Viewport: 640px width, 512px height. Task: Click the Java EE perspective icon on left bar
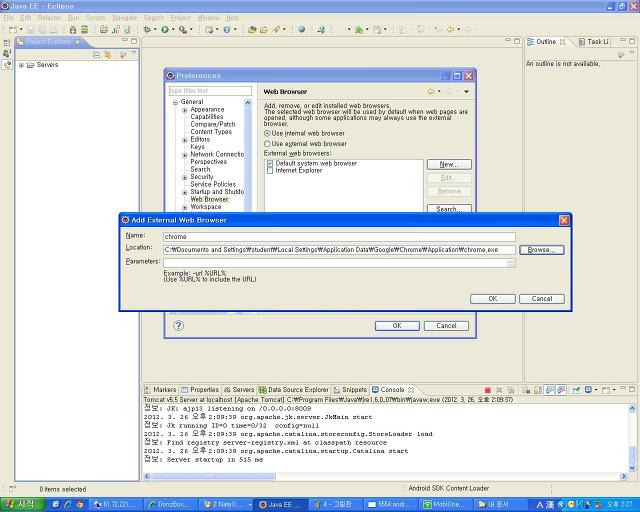pyautogui.click(x=7, y=65)
